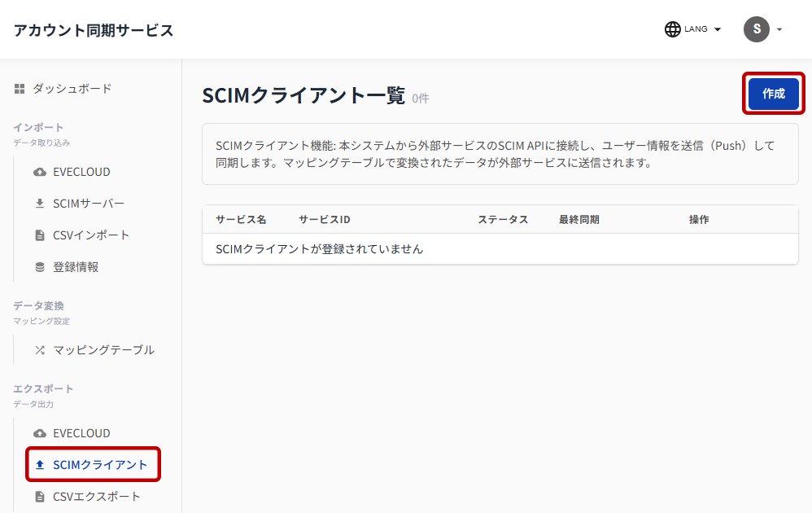Viewport: 812px width, 513px height.
Task: Click the サービス名 column header
Action: pos(241,220)
